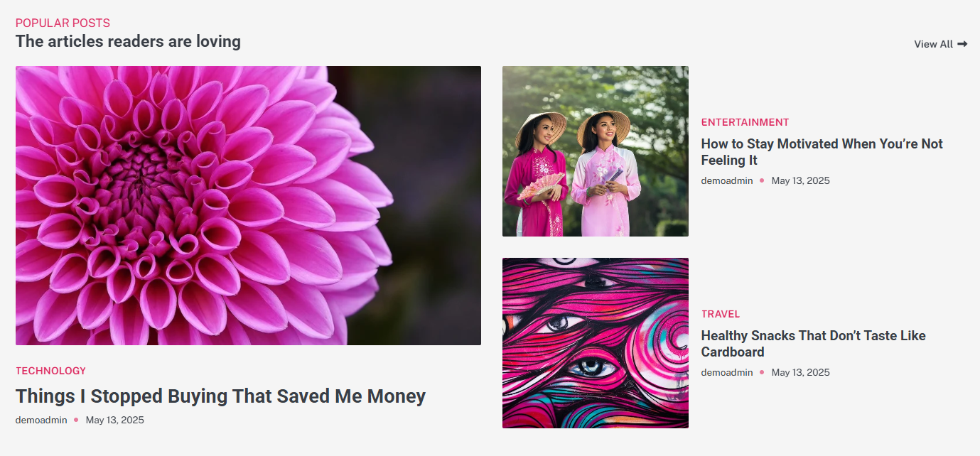Image resolution: width=980 pixels, height=456 pixels.
Task: Open 'Things I Stopped Buying That Saved Me Money'
Action: [220, 396]
